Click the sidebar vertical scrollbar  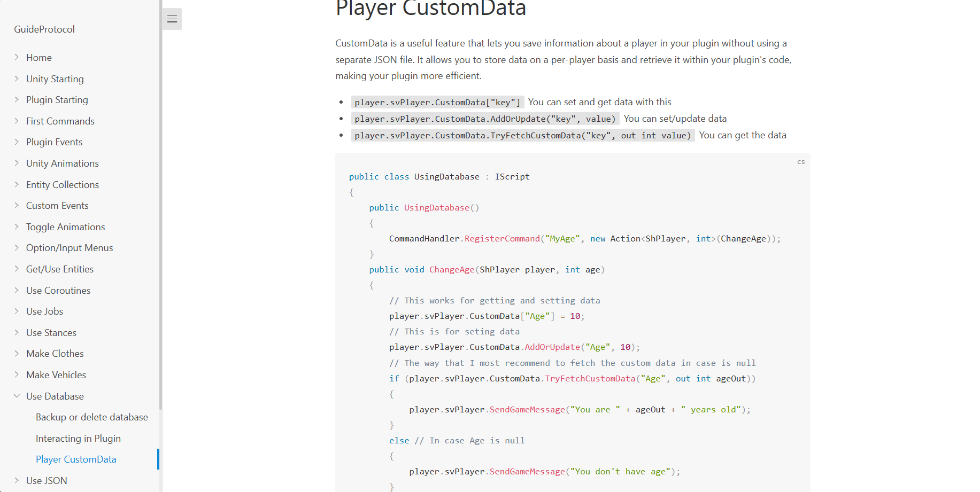pos(160,214)
